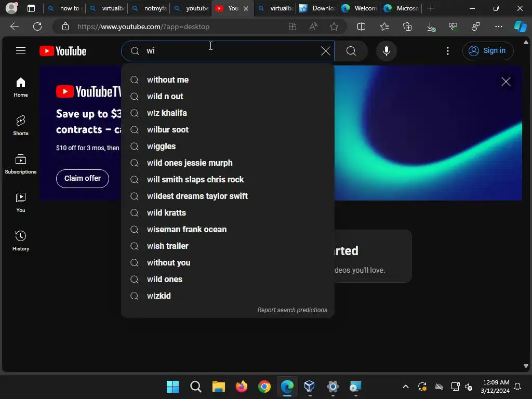Viewport: 532px width, 399px height.
Task: Open Shorts in the sidebar
Action: coord(21,126)
